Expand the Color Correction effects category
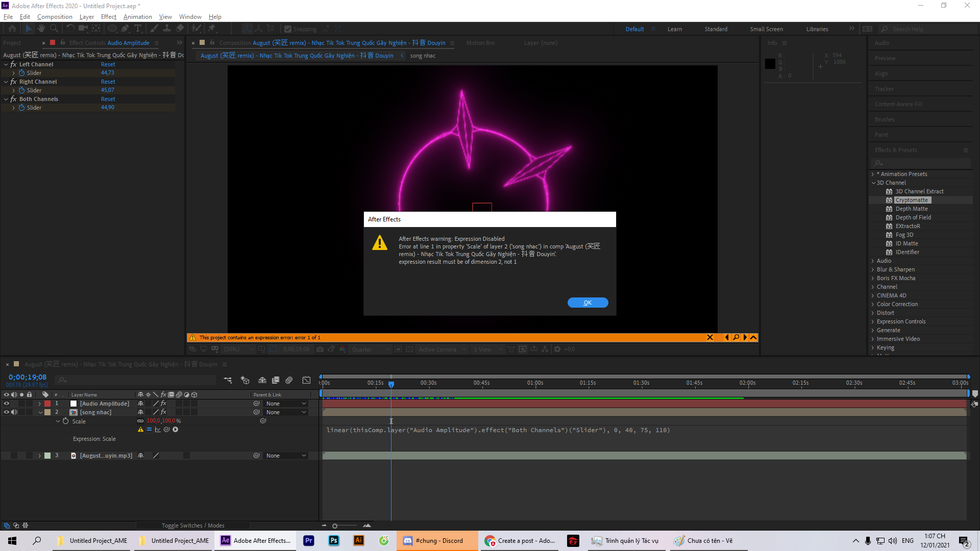Image resolution: width=980 pixels, height=551 pixels. point(873,304)
